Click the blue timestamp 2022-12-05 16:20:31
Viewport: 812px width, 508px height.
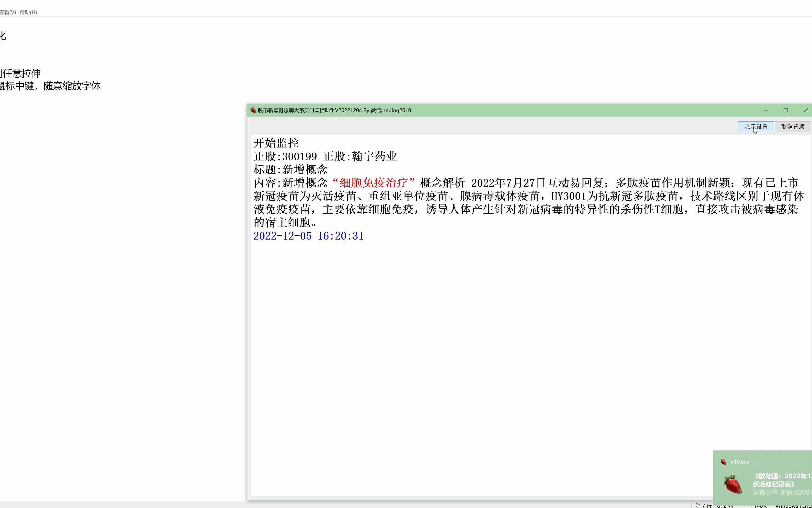click(x=309, y=236)
